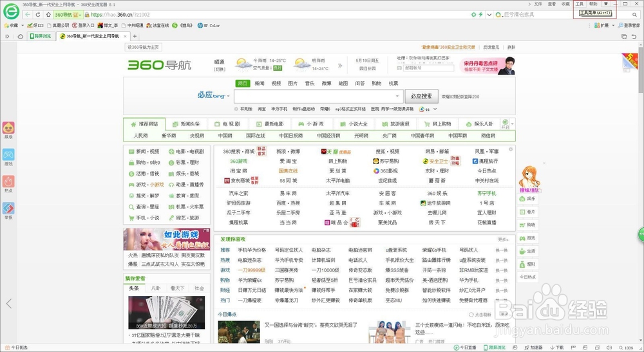Click the volume speaker icon in status bar
Viewport: 644px width, 352px height.
pos(609,347)
